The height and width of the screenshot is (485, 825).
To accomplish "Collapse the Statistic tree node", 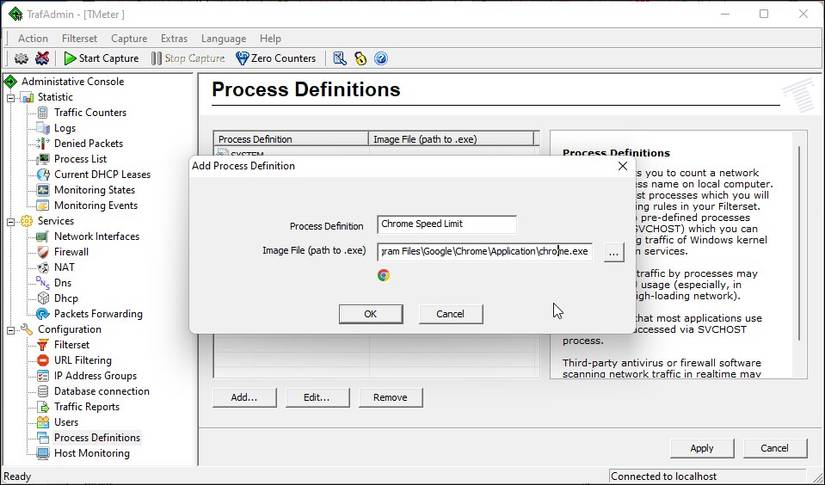I will pyautogui.click(x=11, y=97).
